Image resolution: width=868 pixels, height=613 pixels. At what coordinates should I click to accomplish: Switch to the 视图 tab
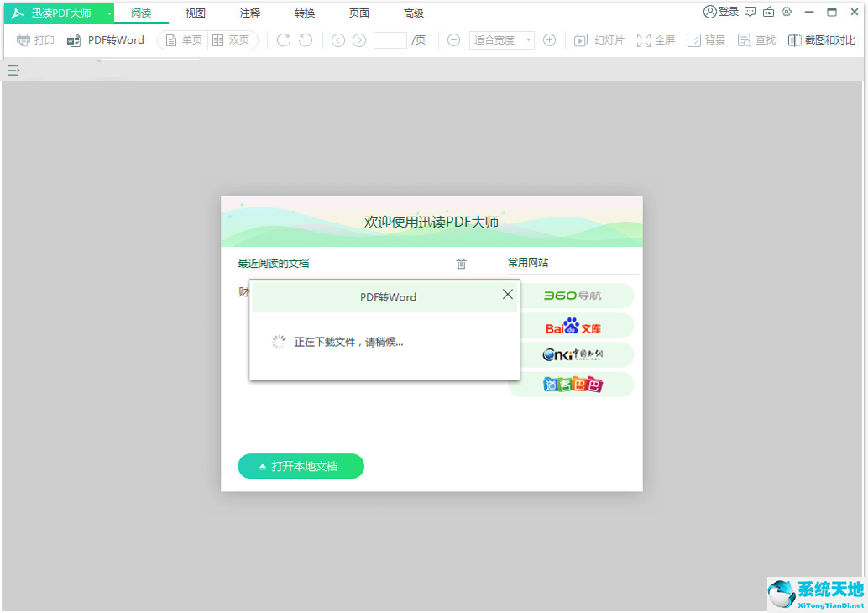click(195, 13)
